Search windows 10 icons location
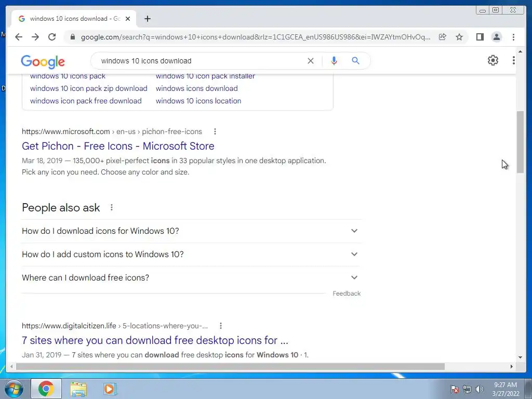The width and height of the screenshot is (532, 399). point(198,101)
